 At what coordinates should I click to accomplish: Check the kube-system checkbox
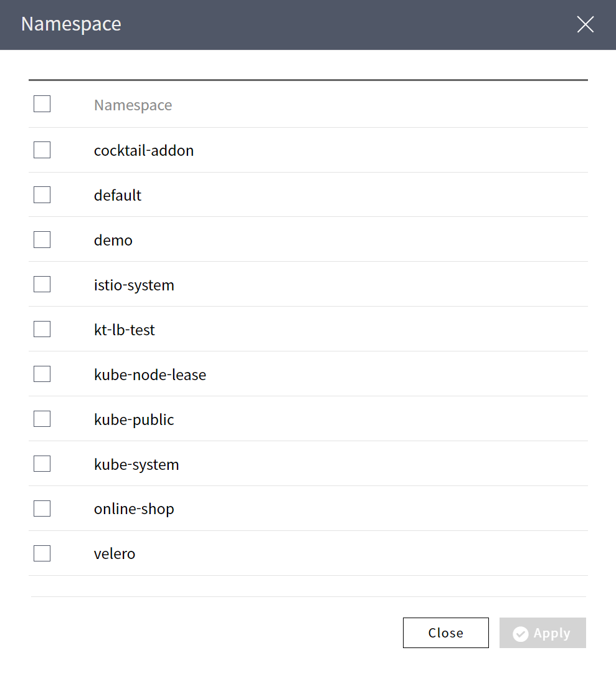(x=42, y=464)
